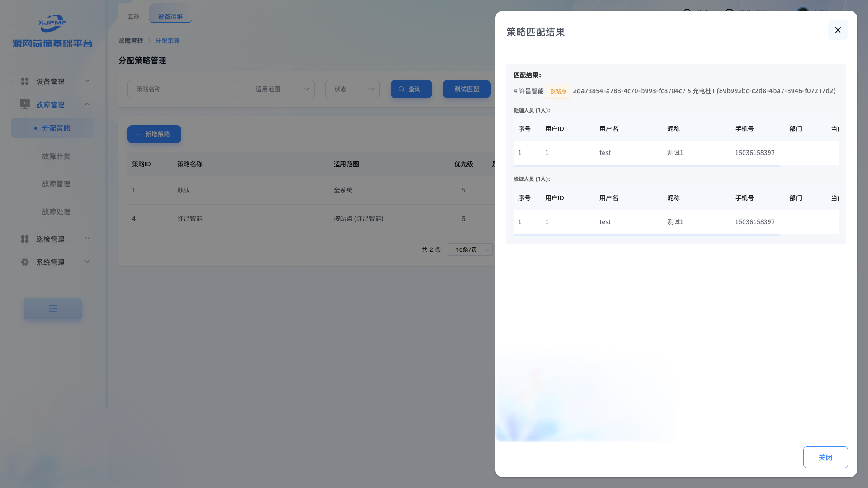Click the 处理人员 table horizontal scrollbar
The image size is (868, 488).
pyautogui.click(x=646, y=166)
